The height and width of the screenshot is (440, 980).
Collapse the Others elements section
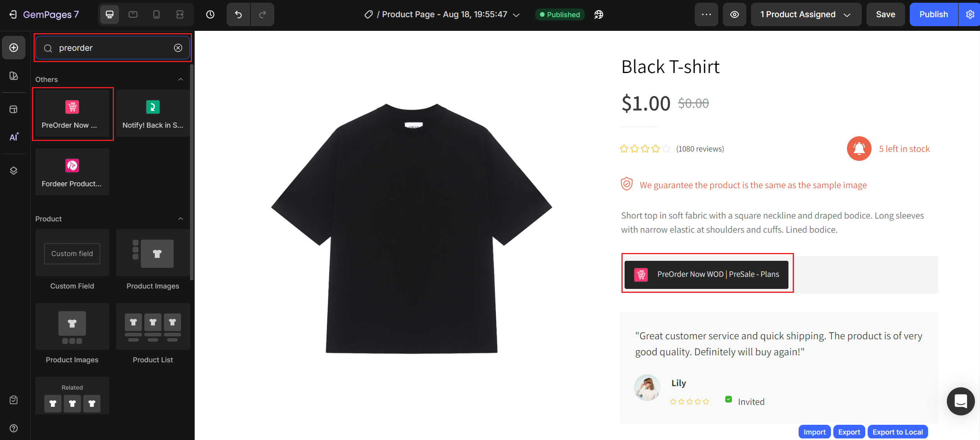pyautogui.click(x=181, y=79)
